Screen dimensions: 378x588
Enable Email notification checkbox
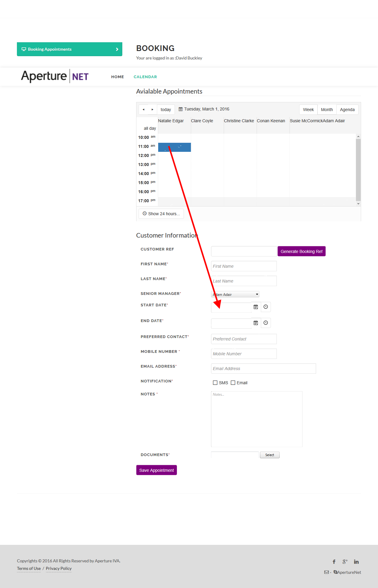pyautogui.click(x=233, y=383)
